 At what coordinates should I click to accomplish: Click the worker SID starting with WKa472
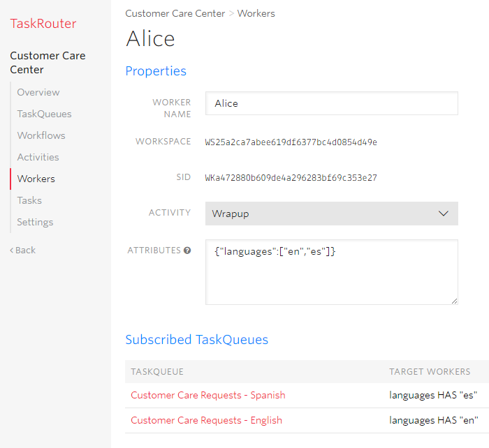(x=291, y=177)
